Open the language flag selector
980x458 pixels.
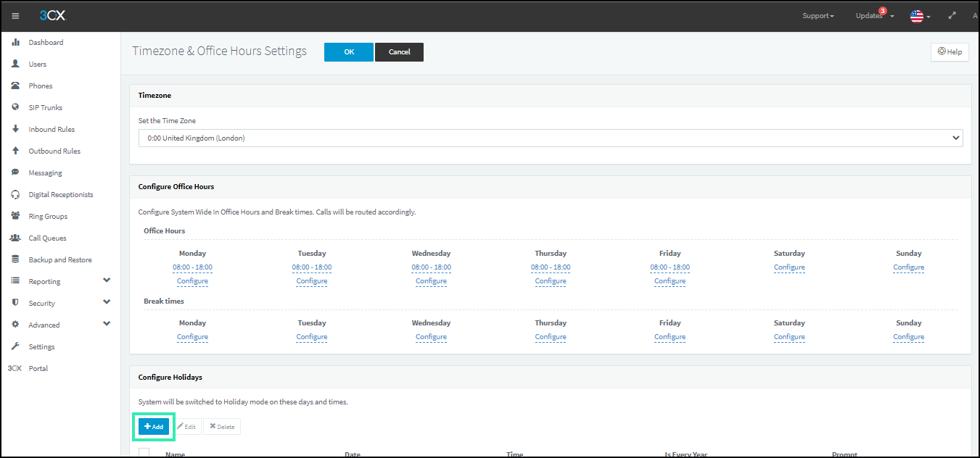click(x=917, y=15)
